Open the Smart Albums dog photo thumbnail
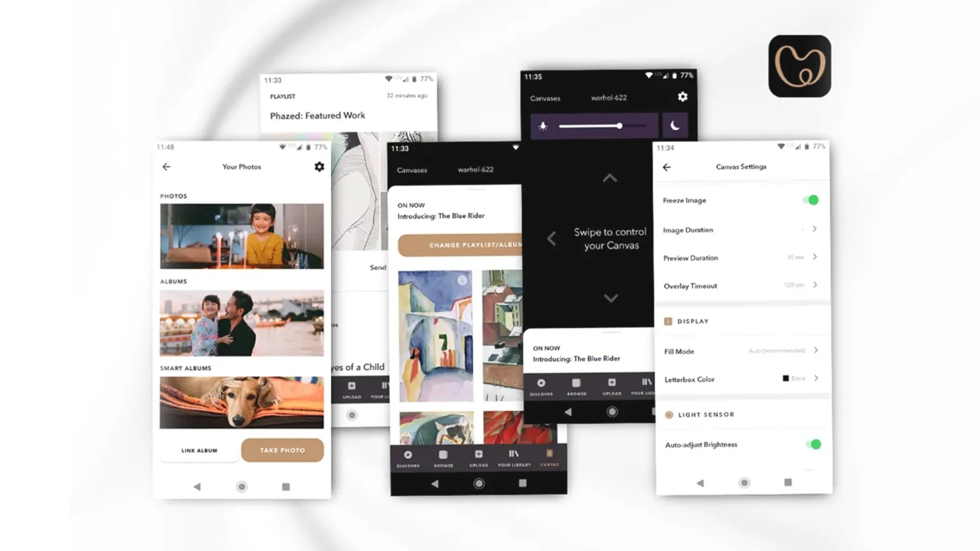Viewport: 980px width, 551px height. [x=241, y=403]
